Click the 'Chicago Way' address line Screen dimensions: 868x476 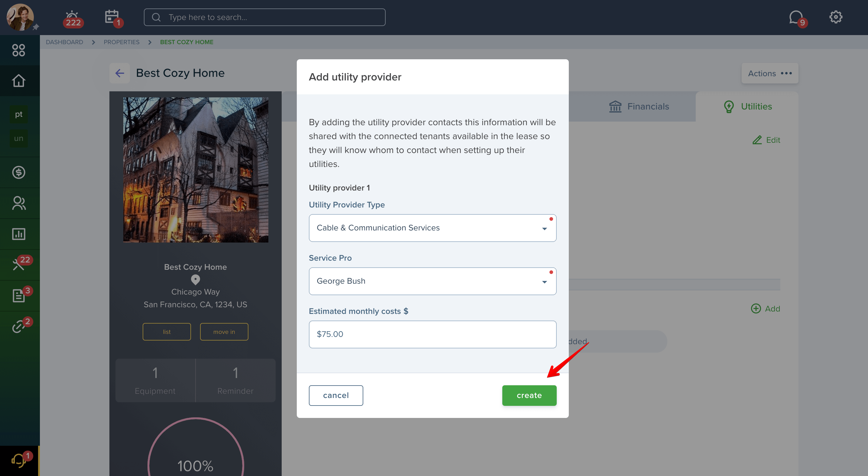click(196, 292)
